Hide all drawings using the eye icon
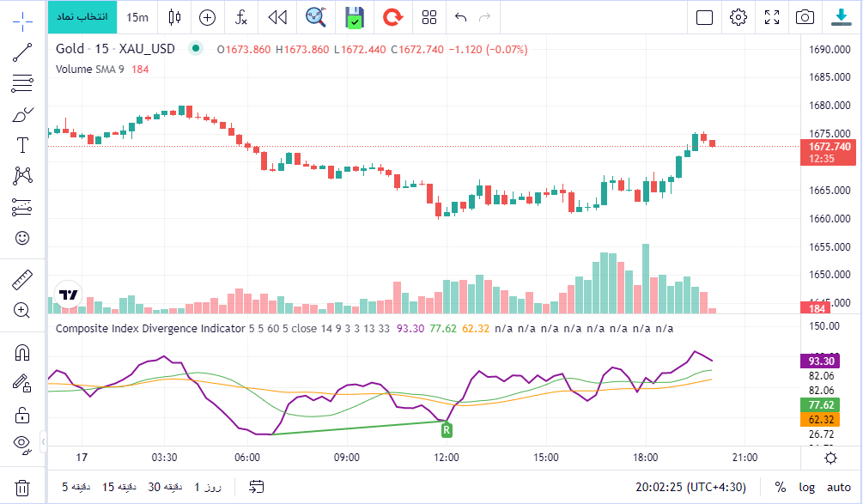 [23, 444]
